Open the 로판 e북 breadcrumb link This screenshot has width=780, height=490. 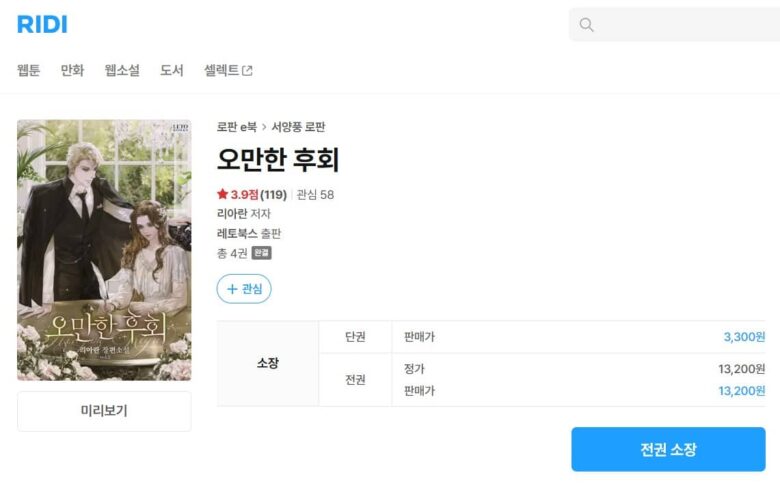point(237,127)
